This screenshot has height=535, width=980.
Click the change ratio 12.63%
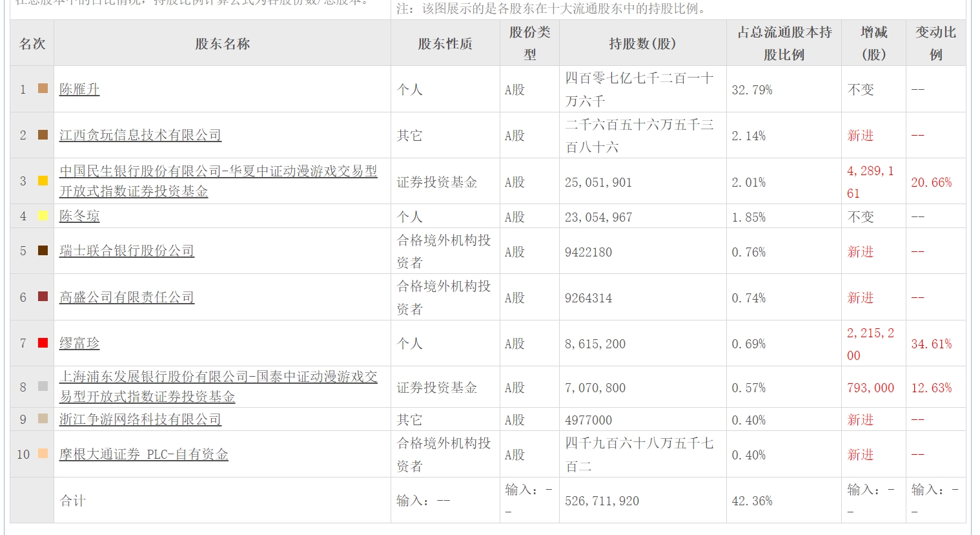click(x=932, y=388)
